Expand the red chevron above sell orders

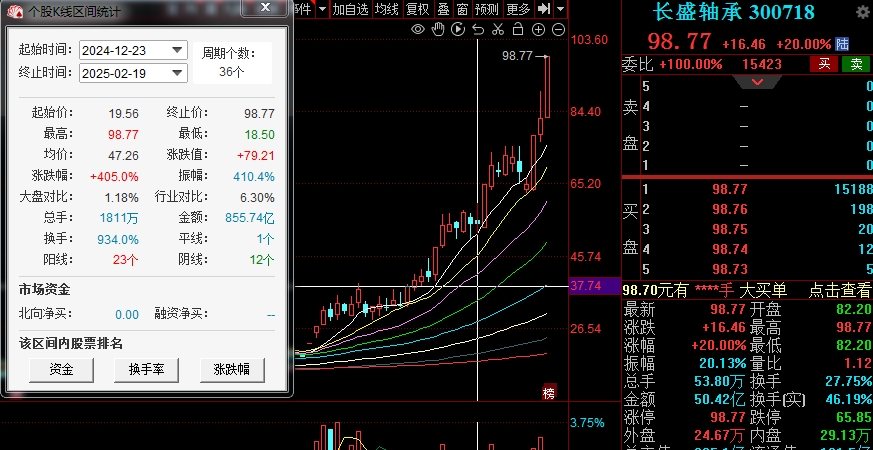pyautogui.click(x=757, y=82)
